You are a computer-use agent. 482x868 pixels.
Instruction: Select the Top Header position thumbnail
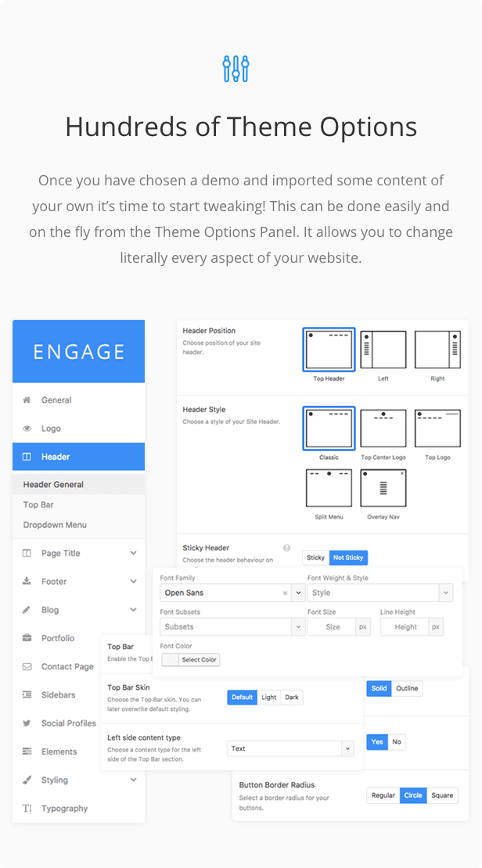pos(329,350)
